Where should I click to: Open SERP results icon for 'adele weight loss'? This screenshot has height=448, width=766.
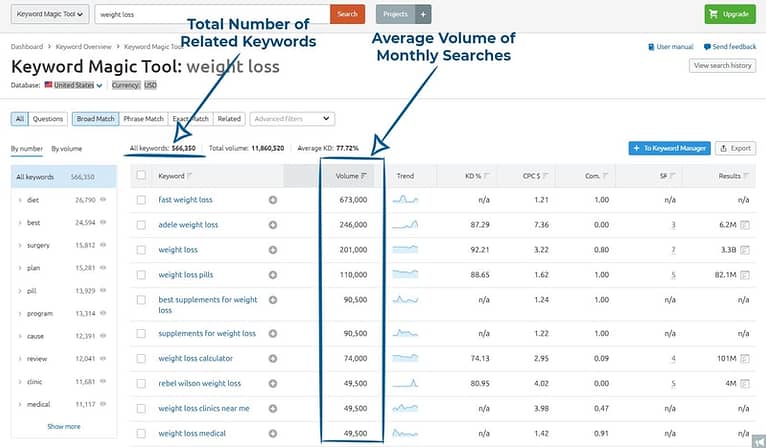(745, 225)
